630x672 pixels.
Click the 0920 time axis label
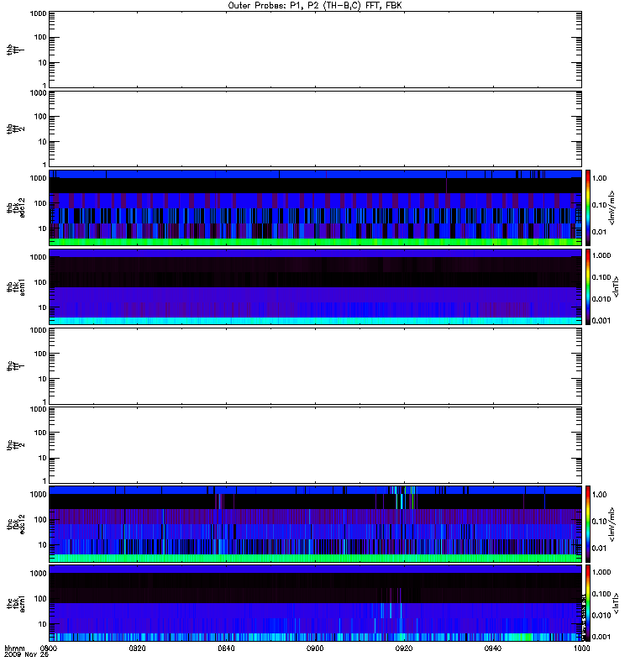click(404, 648)
